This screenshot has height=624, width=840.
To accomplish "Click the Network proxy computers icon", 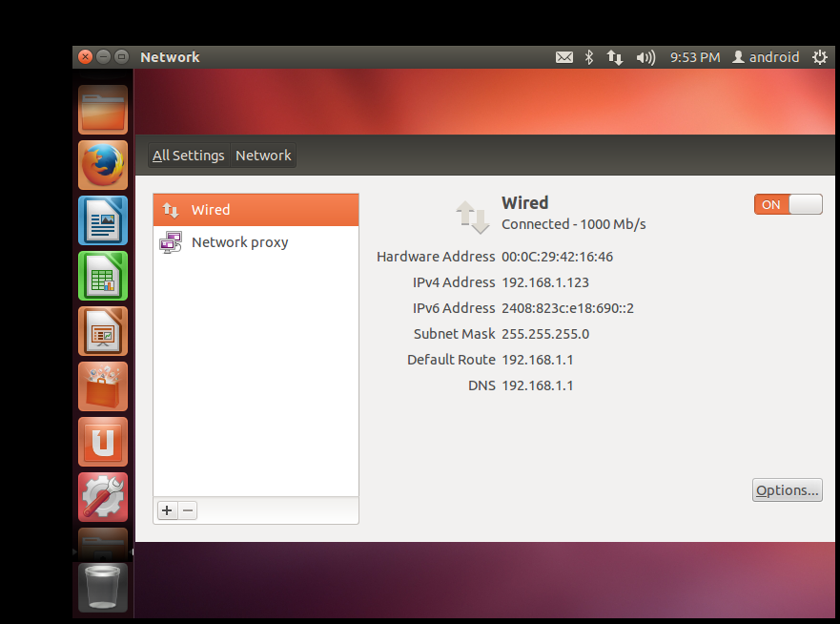I will pos(171,242).
